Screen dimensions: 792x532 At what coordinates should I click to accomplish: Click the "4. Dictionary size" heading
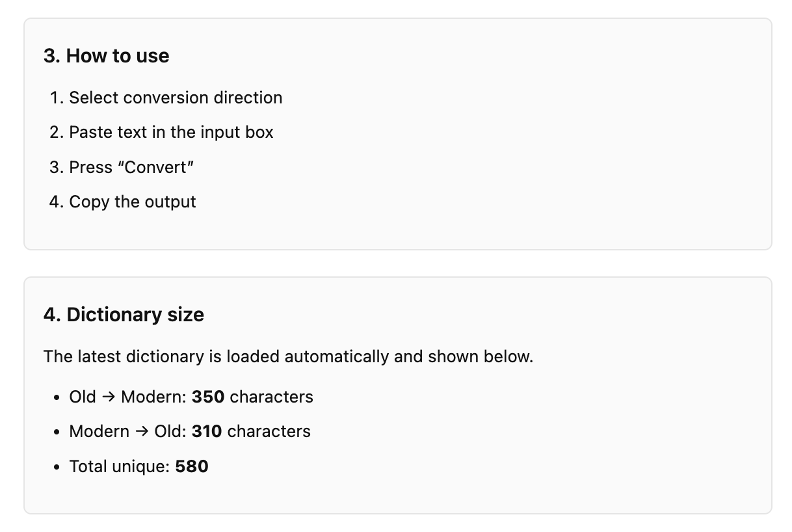(x=124, y=315)
